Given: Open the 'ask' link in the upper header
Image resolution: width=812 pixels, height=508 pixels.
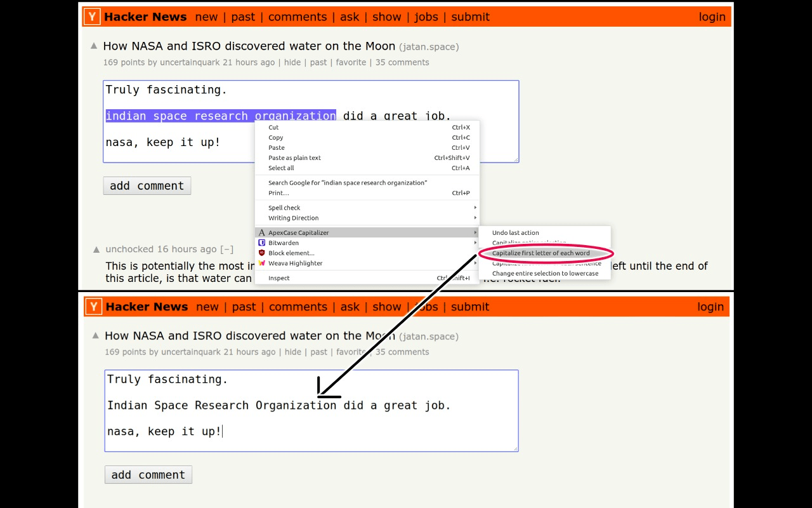Looking at the screenshot, I should (x=350, y=17).
